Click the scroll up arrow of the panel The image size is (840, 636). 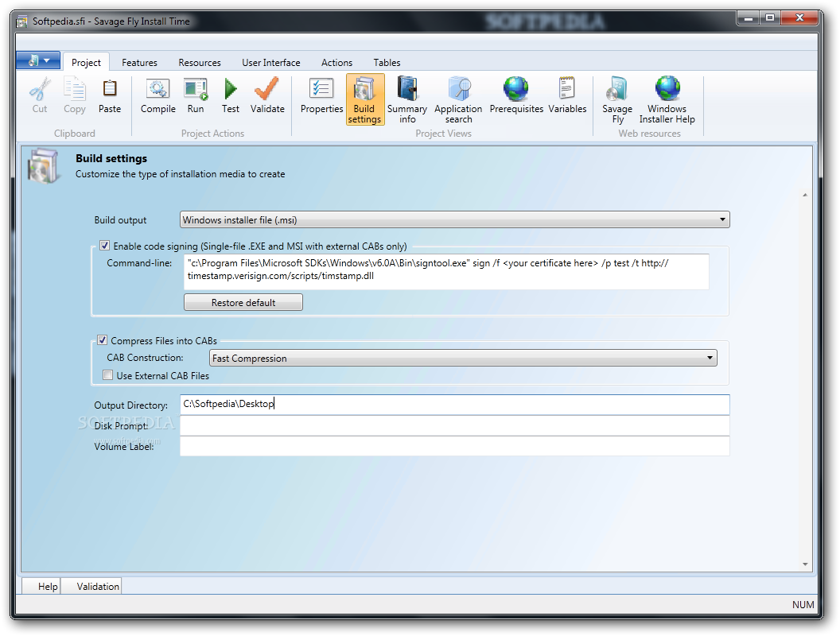(805, 195)
